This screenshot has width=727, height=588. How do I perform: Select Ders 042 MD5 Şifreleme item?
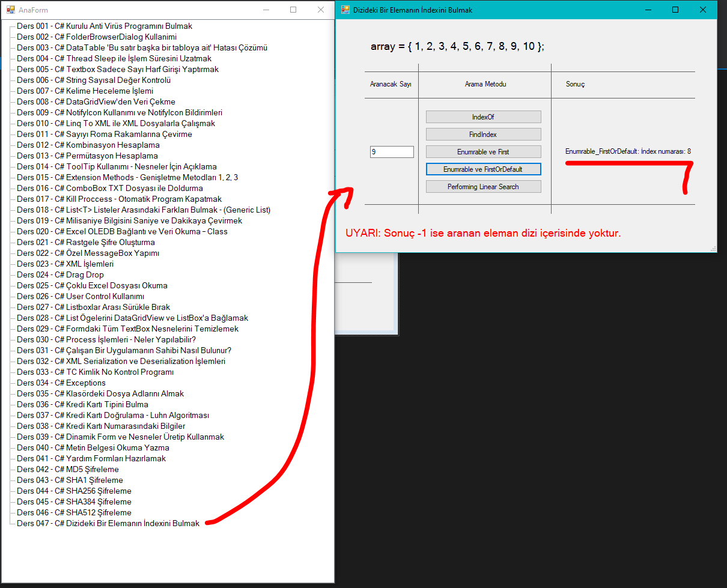68,470
